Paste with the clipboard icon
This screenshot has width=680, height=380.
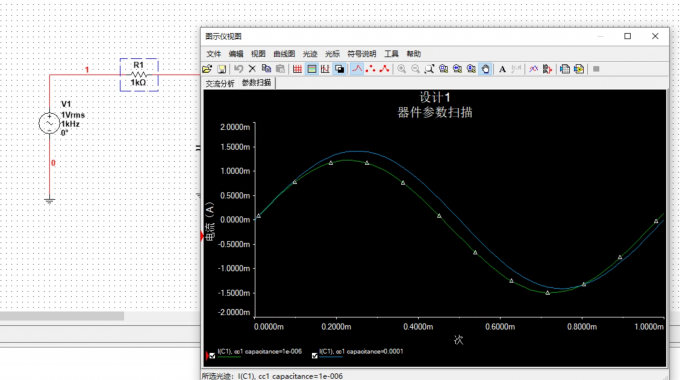point(280,69)
